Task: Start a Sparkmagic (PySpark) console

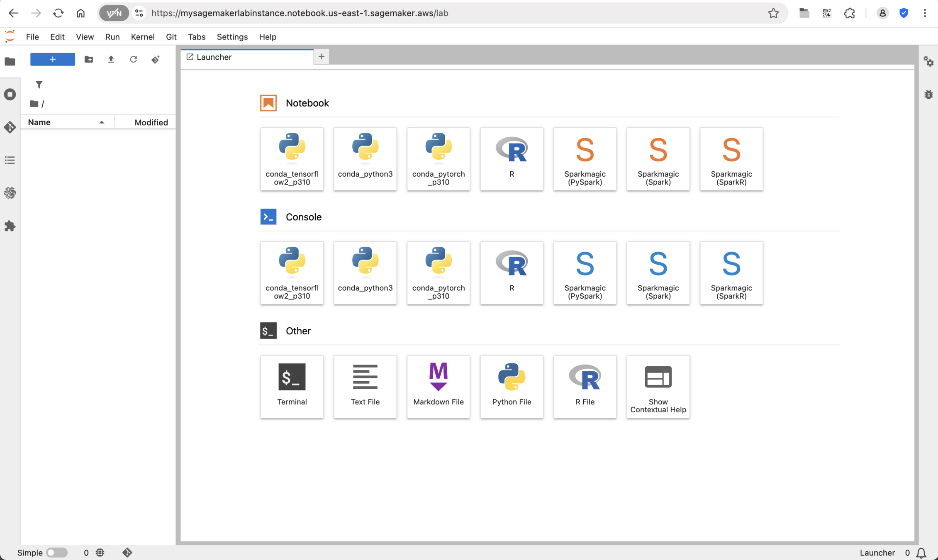Action: coord(585,273)
